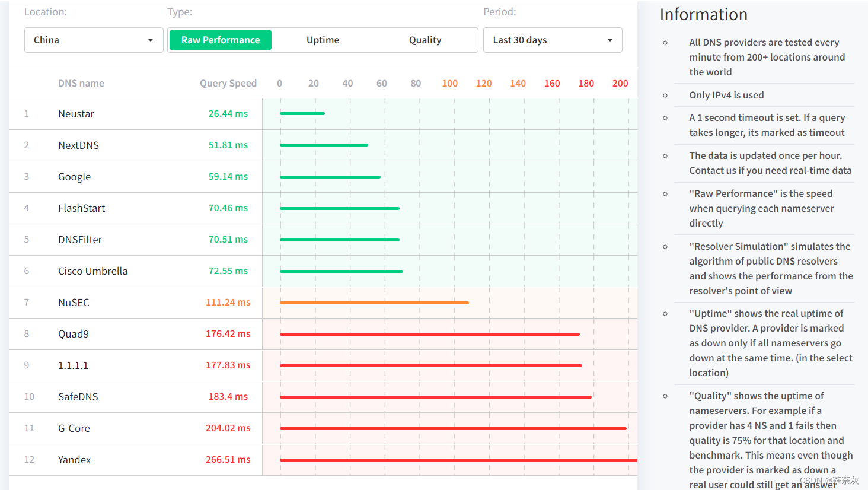Image resolution: width=868 pixels, height=490 pixels.
Task: Click the 59.14 ms query speed value
Action: 228,176
